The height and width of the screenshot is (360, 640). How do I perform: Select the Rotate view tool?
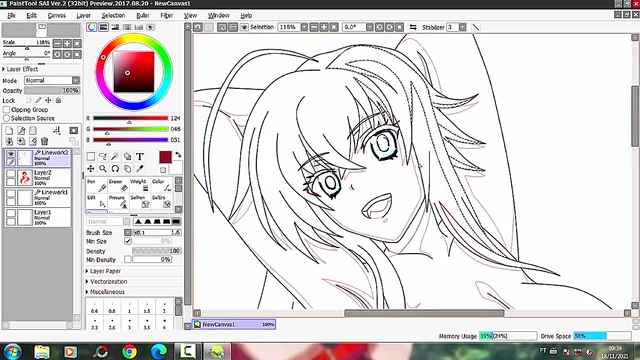[115, 169]
